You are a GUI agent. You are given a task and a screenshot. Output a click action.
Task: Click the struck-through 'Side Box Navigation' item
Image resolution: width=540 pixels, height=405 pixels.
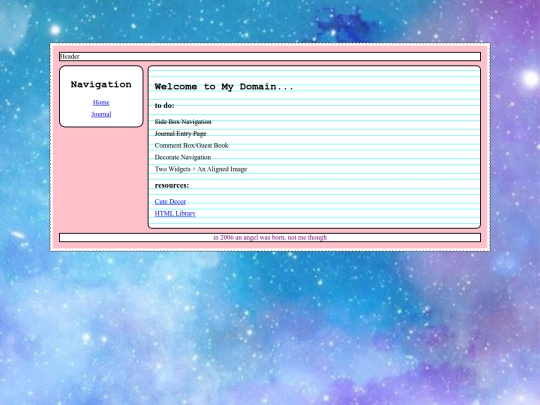tap(183, 122)
